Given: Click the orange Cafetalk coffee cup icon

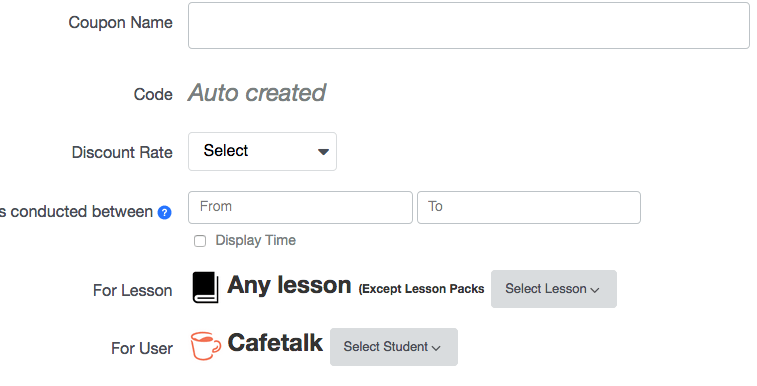Looking at the screenshot, I should [x=206, y=345].
